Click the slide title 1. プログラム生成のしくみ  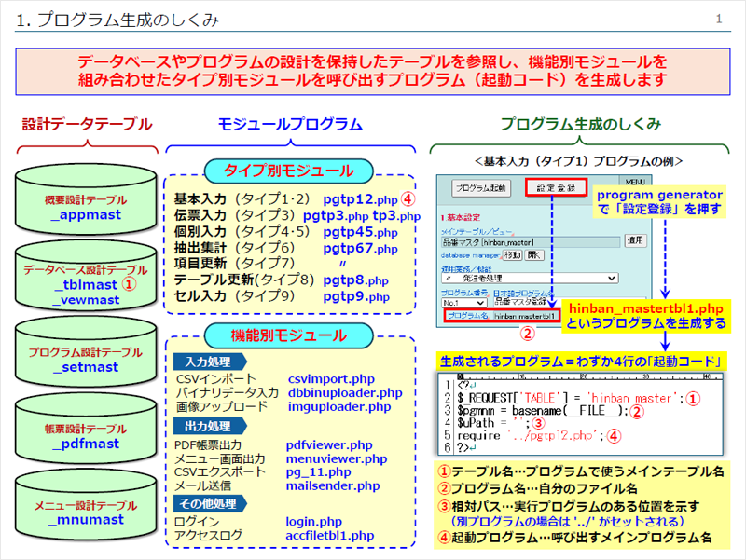[x=117, y=20]
